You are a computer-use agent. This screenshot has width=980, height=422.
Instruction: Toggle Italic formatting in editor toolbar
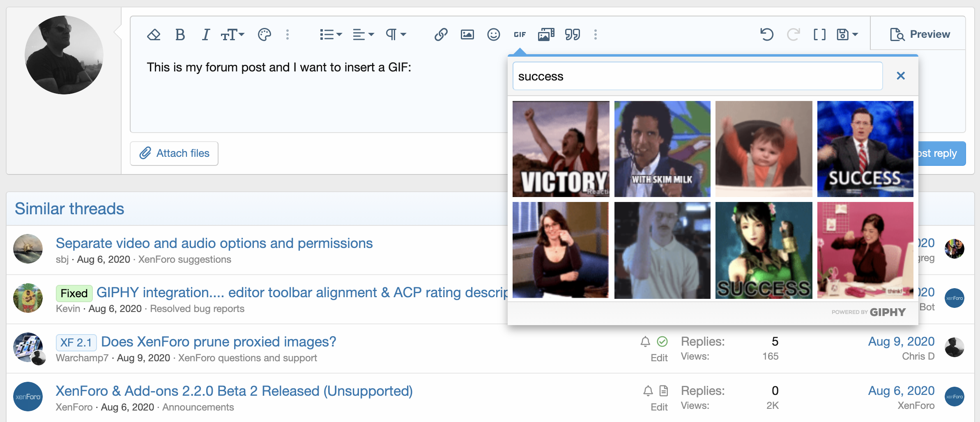click(206, 34)
